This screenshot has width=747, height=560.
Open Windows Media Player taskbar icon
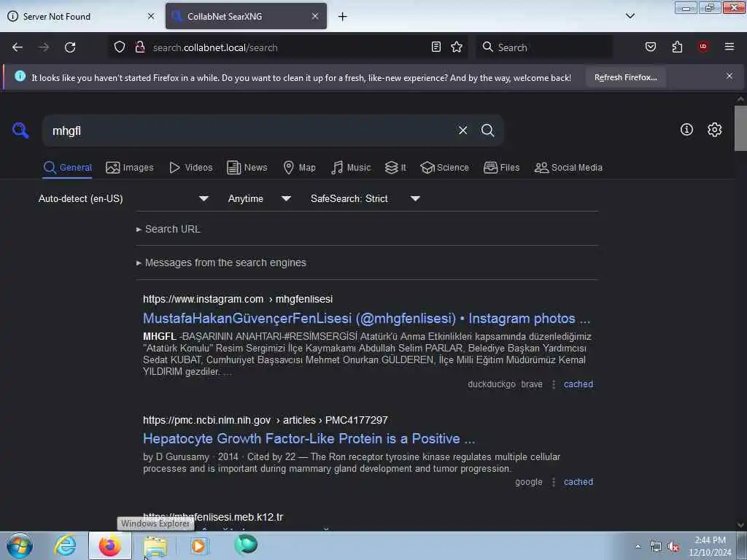pos(198,545)
